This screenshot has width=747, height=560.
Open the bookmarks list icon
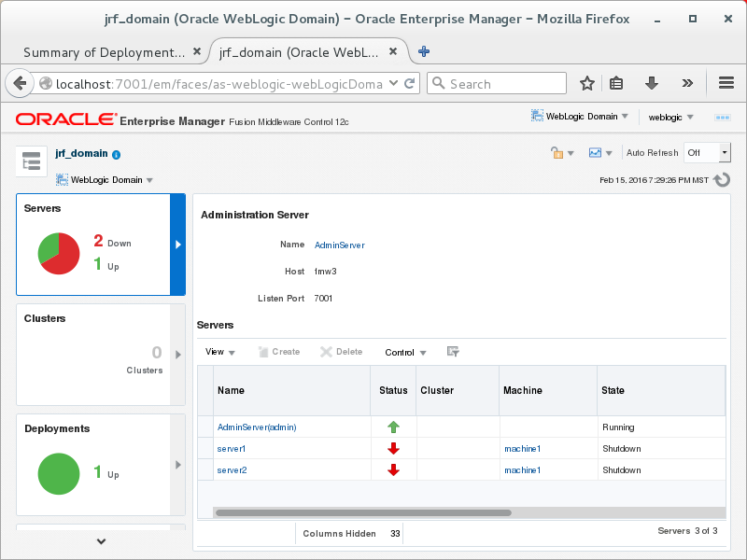point(616,84)
